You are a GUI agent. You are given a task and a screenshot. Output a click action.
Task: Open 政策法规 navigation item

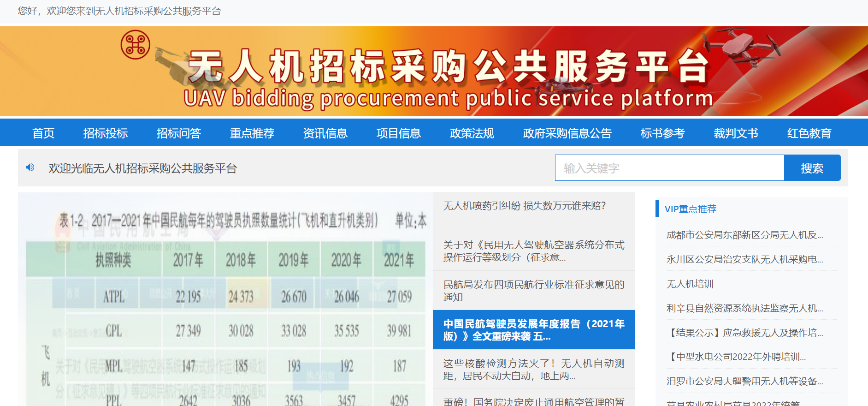tap(472, 133)
